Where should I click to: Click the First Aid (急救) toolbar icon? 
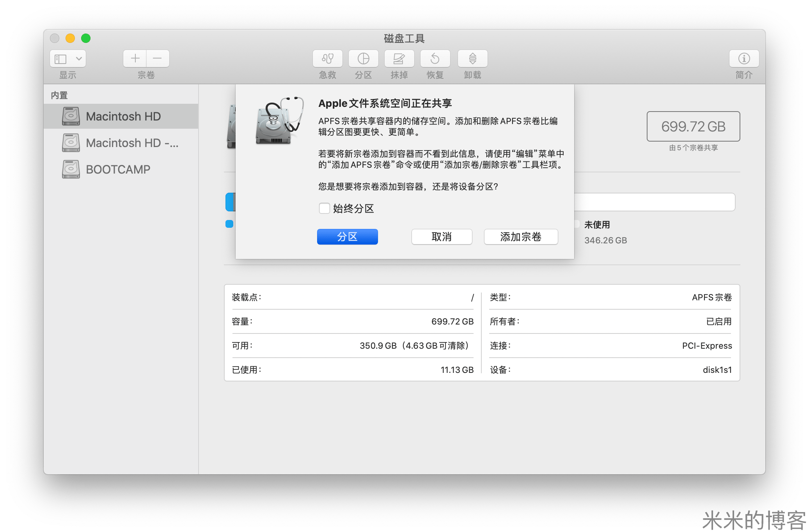tap(327, 59)
